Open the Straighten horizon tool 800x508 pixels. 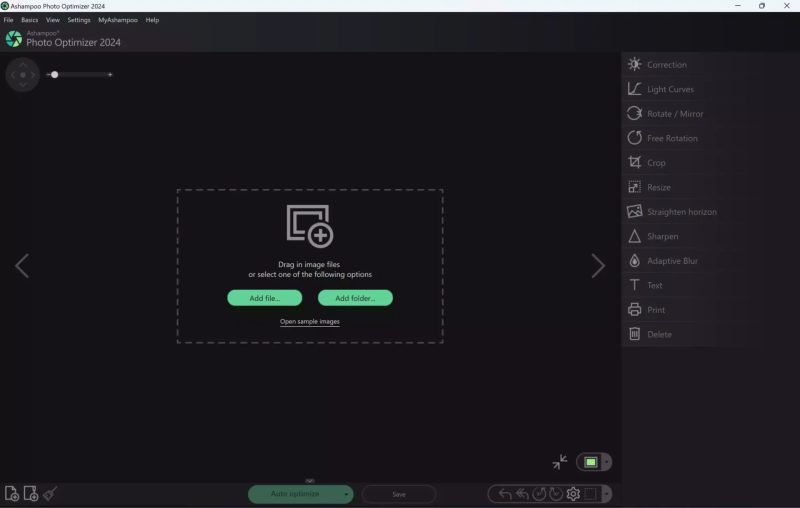click(681, 212)
